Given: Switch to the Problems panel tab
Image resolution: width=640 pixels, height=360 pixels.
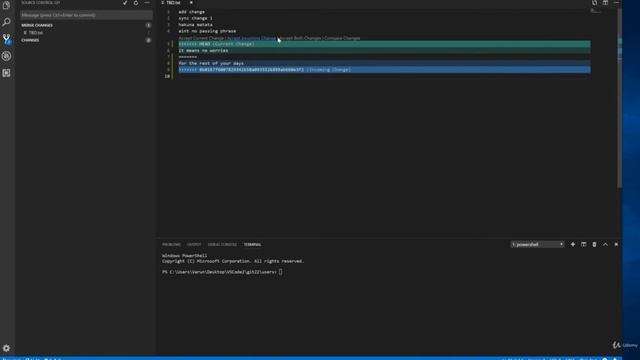Looking at the screenshot, I should (171, 244).
